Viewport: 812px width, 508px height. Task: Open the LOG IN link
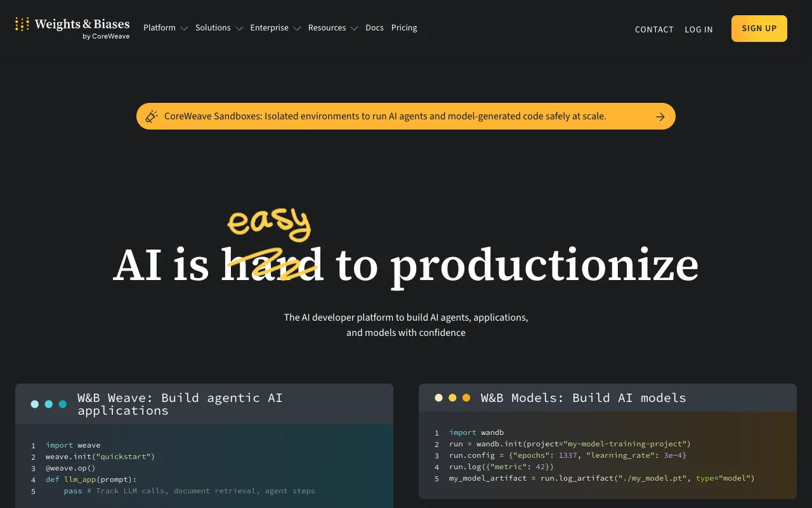pyautogui.click(x=698, y=29)
